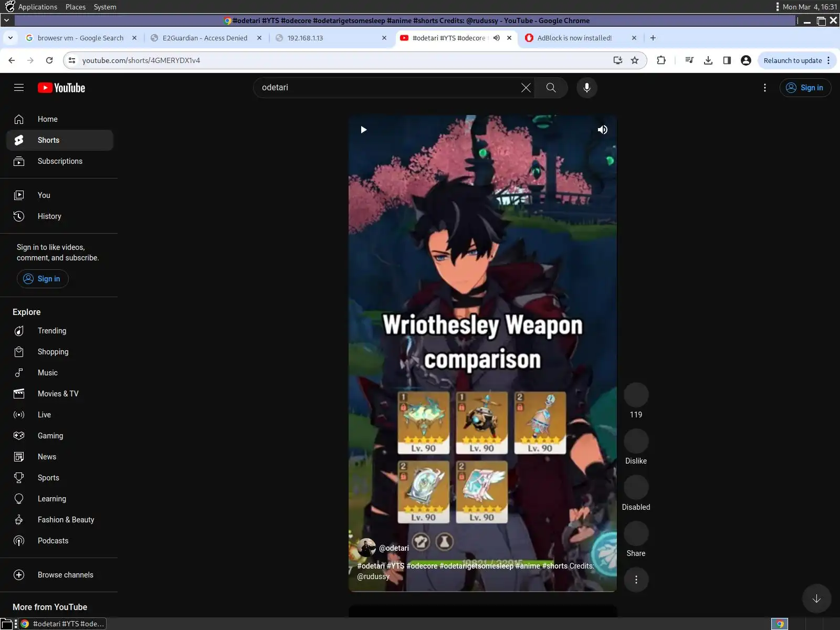Open Sports in Explore
Viewport: 840px width, 630px height.
[60, 478]
